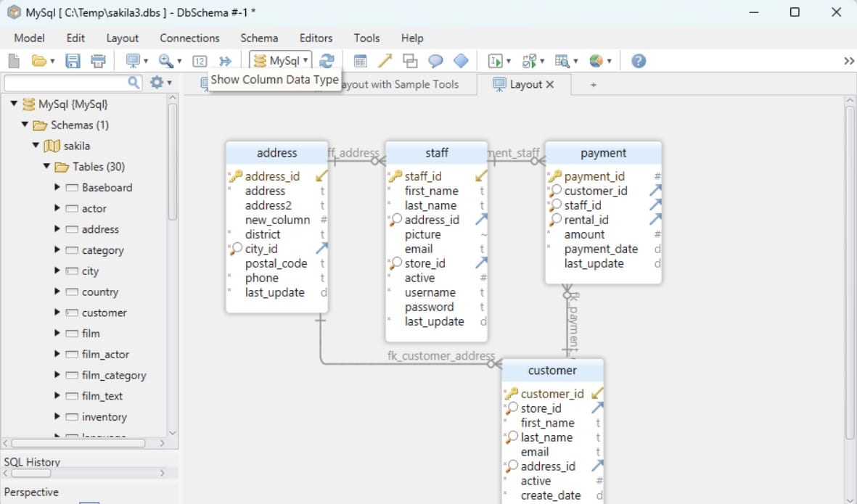Image resolution: width=857 pixels, height=504 pixels.
Task: Click the double-arrow icon beside the data type icon
Action: pyautogui.click(x=225, y=61)
